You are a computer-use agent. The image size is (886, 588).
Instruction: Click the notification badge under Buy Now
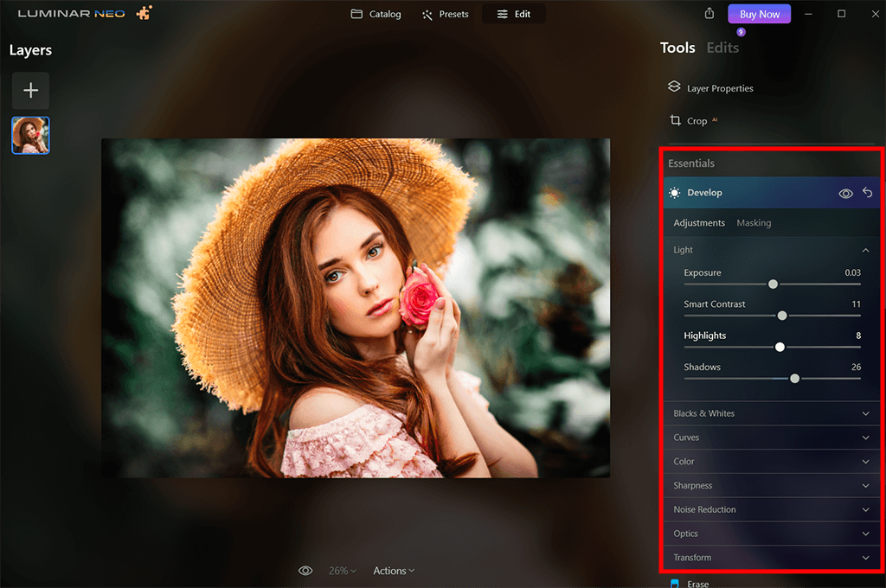click(x=741, y=32)
